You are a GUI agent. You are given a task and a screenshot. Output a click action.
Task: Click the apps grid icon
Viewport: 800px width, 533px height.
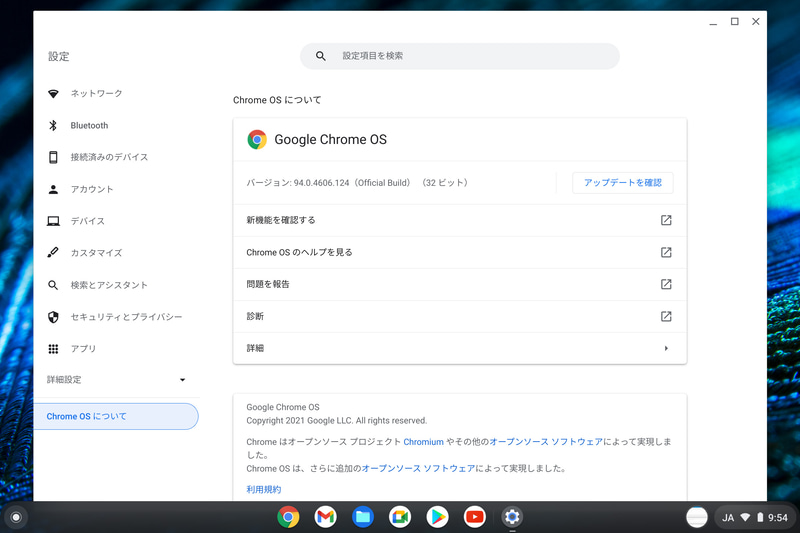point(53,349)
